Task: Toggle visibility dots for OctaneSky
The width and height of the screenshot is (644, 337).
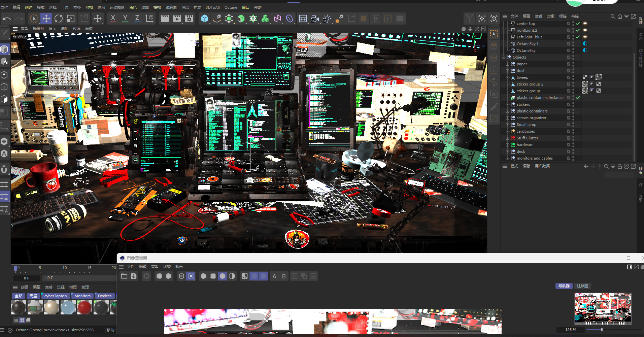Action: pyautogui.click(x=573, y=50)
